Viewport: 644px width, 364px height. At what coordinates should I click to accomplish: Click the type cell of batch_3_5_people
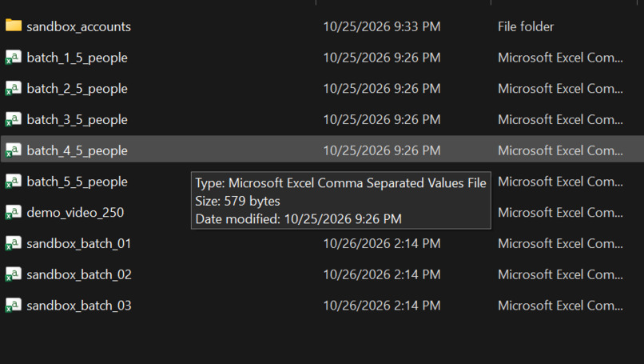[560, 120]
